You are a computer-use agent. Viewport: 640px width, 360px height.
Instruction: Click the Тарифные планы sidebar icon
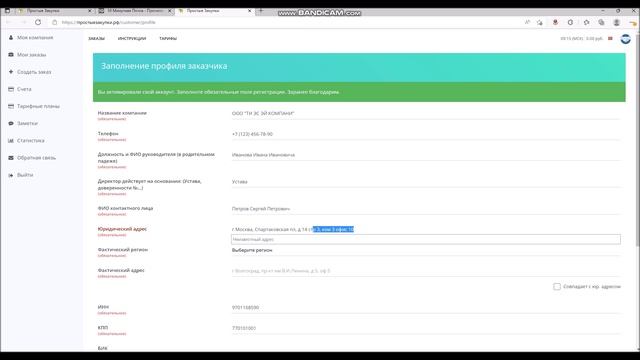tap(11, 106)
